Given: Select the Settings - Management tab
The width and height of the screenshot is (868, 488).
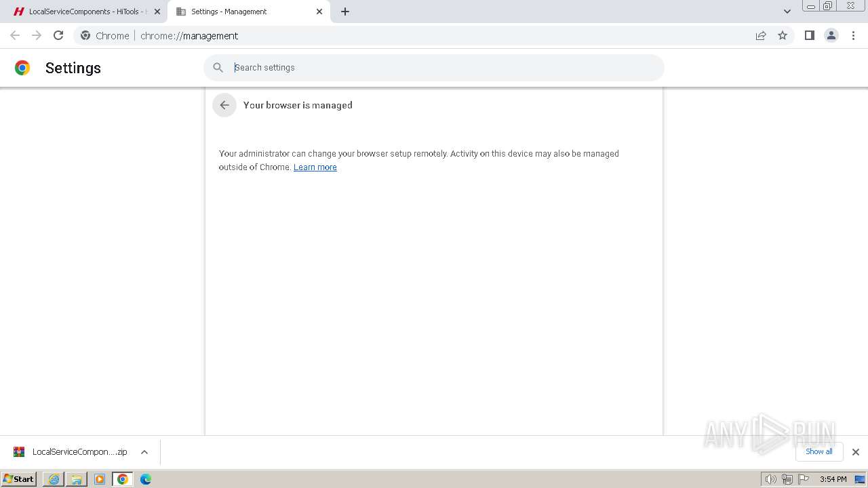Looking at the screenshot, I should click(x=249, y=12).
